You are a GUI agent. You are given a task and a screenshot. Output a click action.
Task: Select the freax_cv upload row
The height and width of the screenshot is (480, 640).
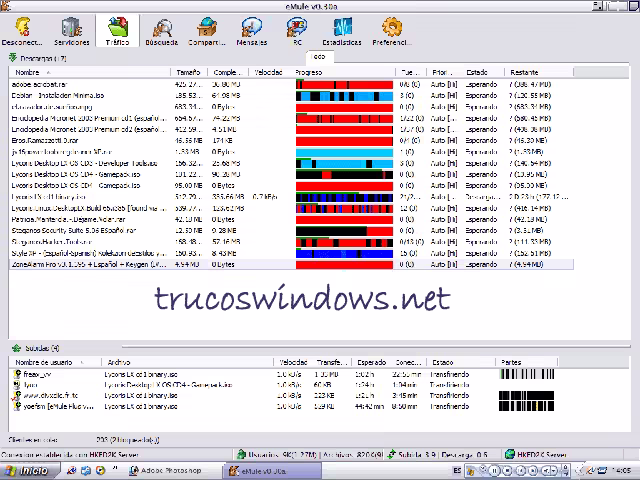click(284, 374)
